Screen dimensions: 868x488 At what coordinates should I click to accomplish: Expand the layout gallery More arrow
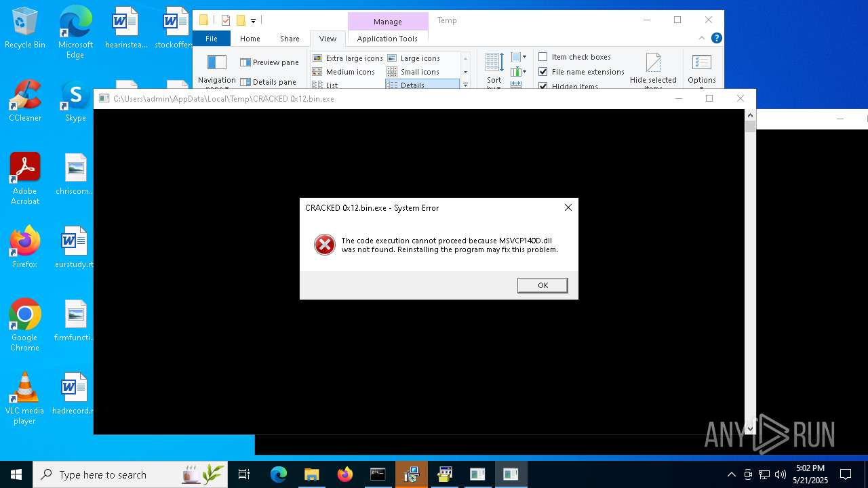click(465, 85)
